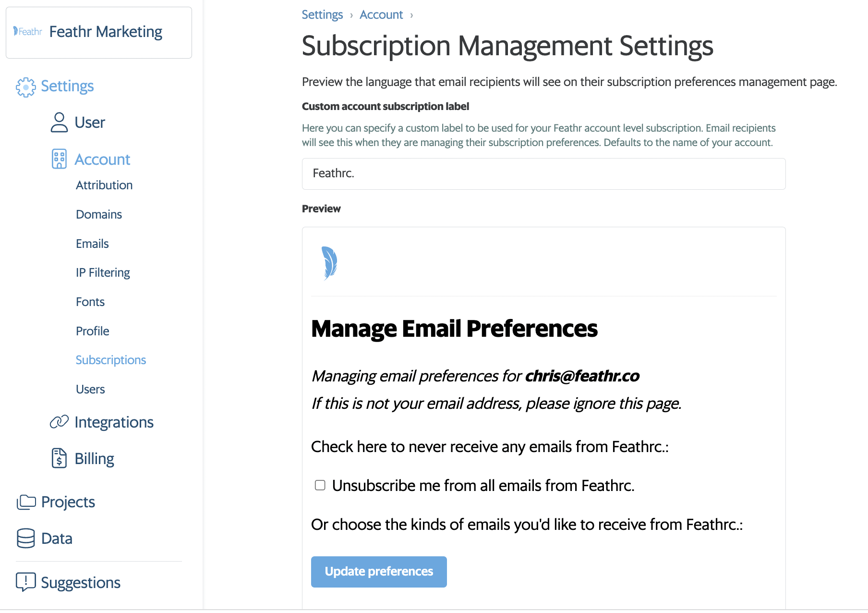Click the custom account subscription label field

[x=543, y=174]
